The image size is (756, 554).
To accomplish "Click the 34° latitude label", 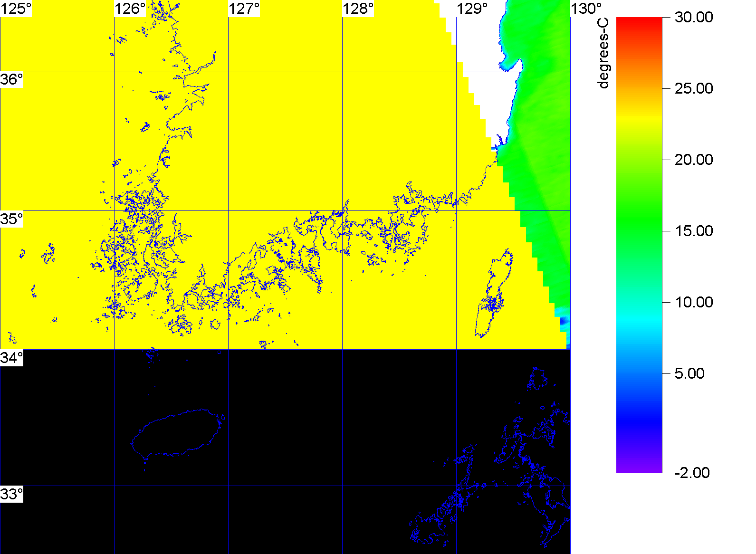I will (12, 358).
